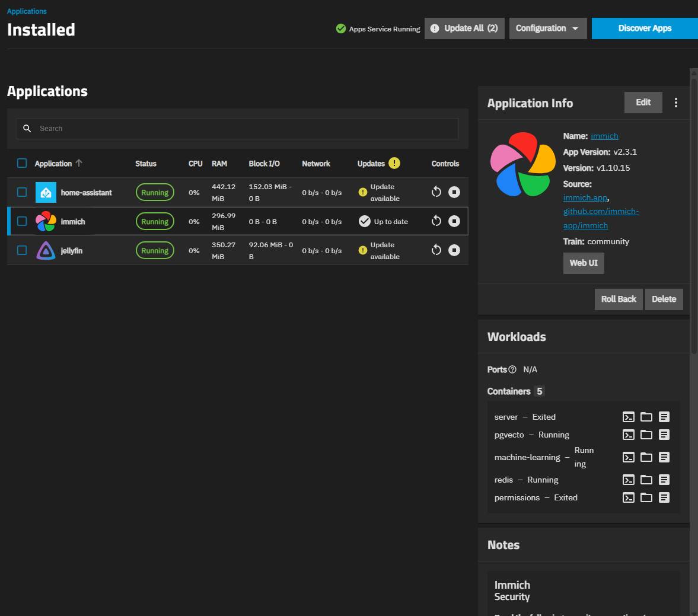The image size is (698, 616).
Task: Open volume mounts for permissions container
Action: click(646, 497)
